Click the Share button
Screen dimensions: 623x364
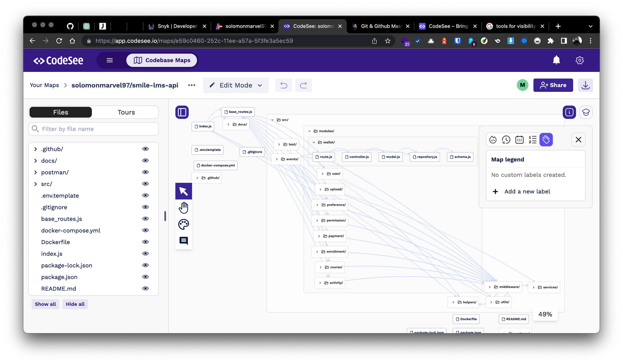coord(553,85)
